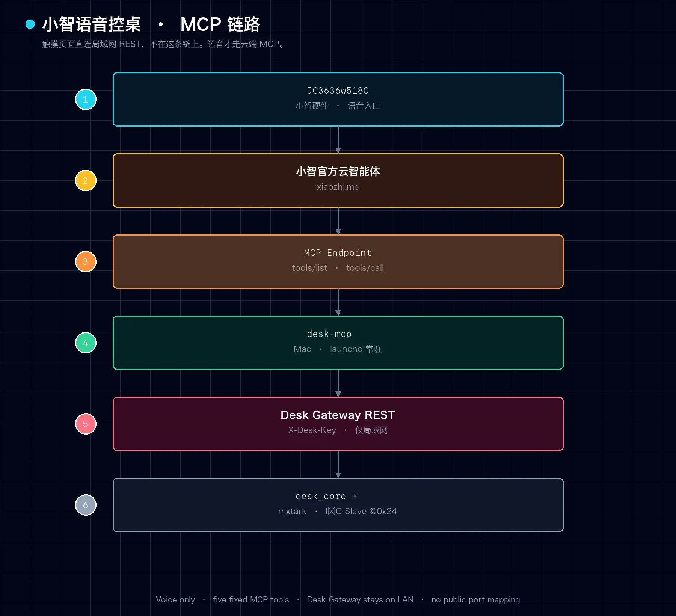Click the title '小智语音控桌 · MCP 链路'
The width and height of the screenshot is (676, 616).
coord(151,24)
